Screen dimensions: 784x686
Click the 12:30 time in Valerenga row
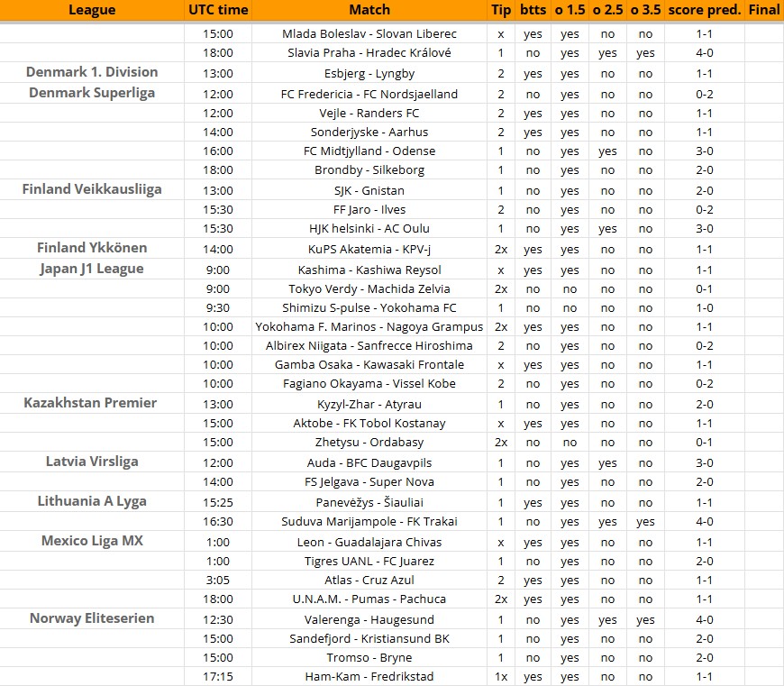218,620
